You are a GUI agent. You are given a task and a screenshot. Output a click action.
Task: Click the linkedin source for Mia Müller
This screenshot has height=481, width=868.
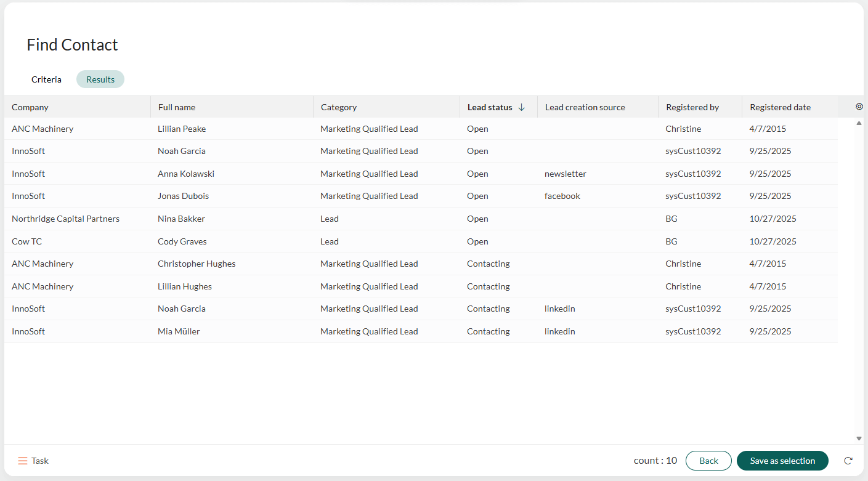click(x=559, y=331)
